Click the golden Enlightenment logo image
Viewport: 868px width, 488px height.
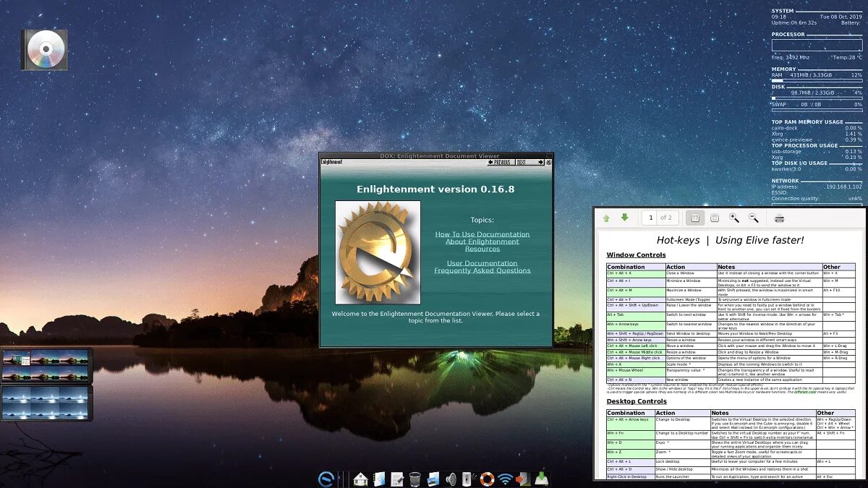pyautogui.click(x=378, y=252)
